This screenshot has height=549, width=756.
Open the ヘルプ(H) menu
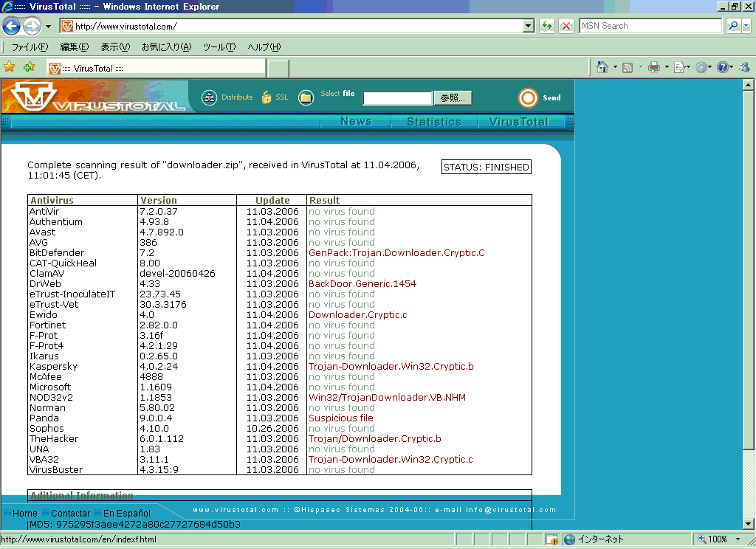264,47
